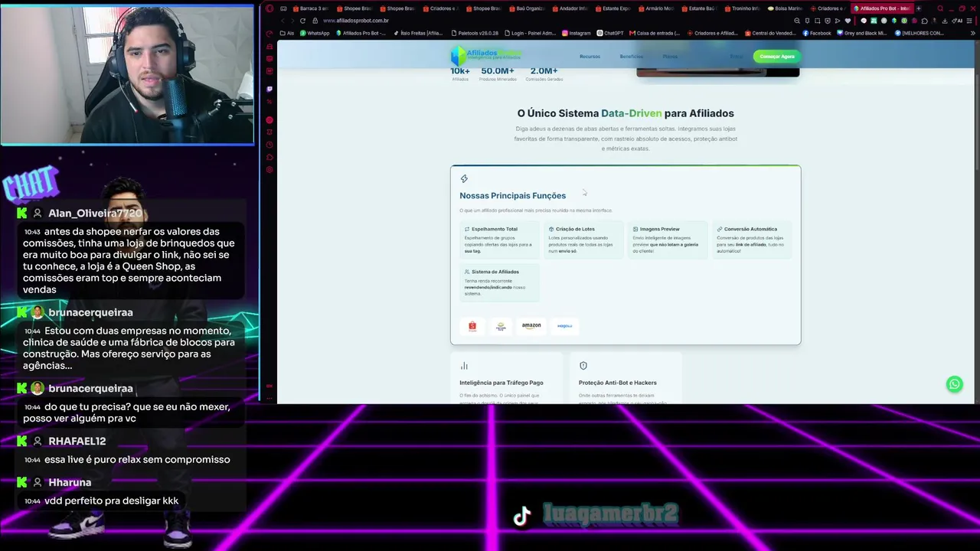Screen dimensions: 980x551
Task: Click the lightning bolt icon above Nossas Principais Funções
Action: pyautogui.click(x=464, y=179)
